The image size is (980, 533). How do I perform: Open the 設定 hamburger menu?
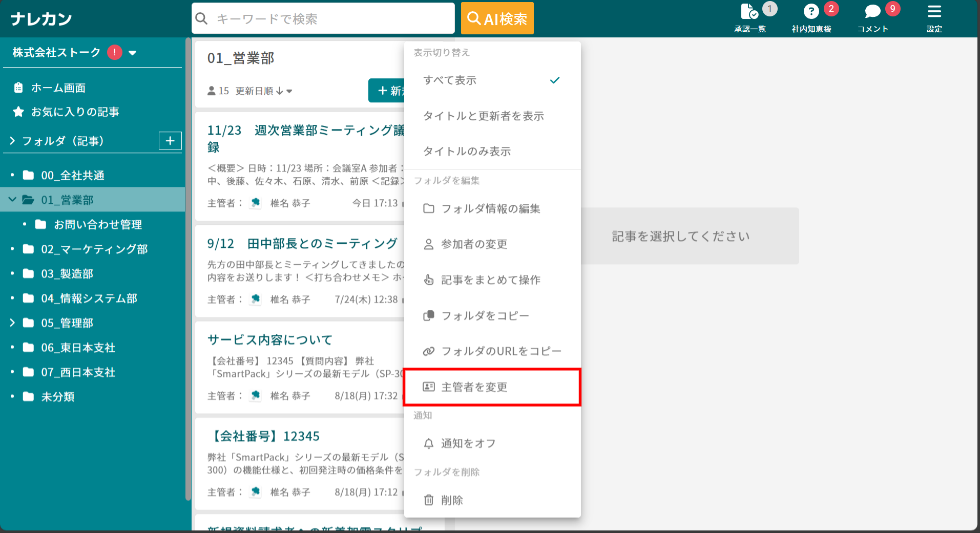934,12
